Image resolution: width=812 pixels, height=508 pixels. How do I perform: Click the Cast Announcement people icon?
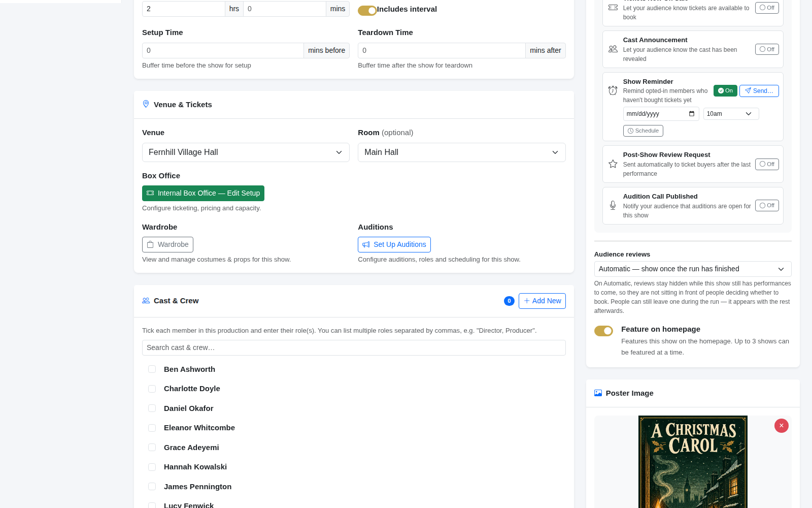pyautogui.click(x=613, y=49)
